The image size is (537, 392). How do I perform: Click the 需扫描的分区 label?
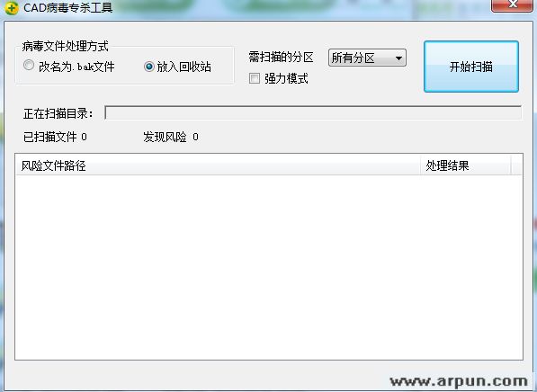281,58
